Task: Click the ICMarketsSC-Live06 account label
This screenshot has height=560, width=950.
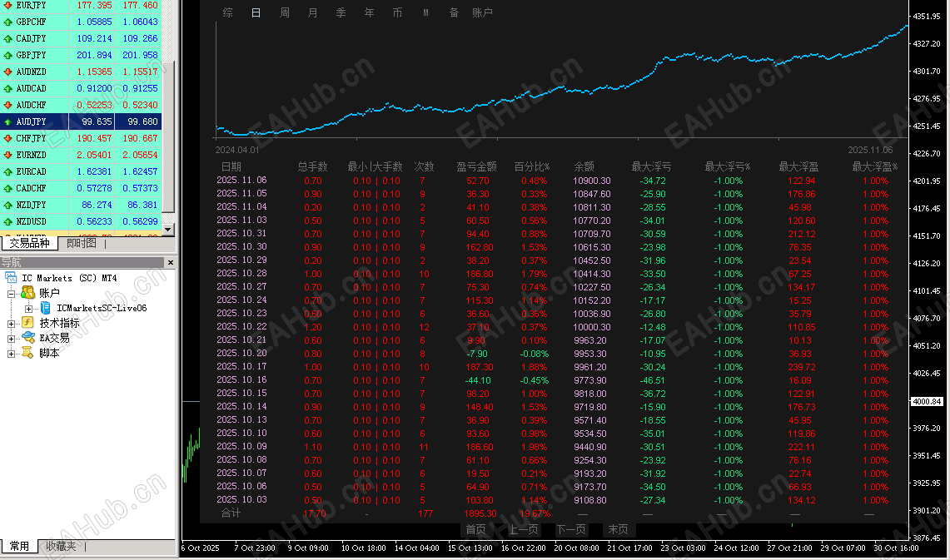Action: click(102, 308)
